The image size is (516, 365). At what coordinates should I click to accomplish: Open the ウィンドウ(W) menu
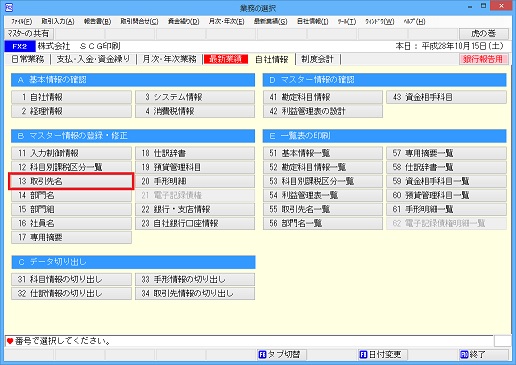pyautogui.click(x=380, y=22)
